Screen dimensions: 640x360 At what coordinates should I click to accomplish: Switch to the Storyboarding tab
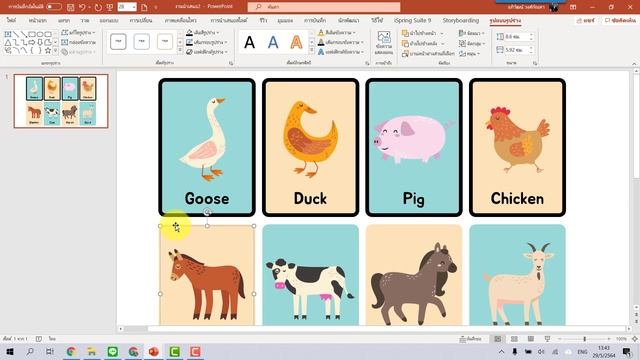[x=461, y=20]
